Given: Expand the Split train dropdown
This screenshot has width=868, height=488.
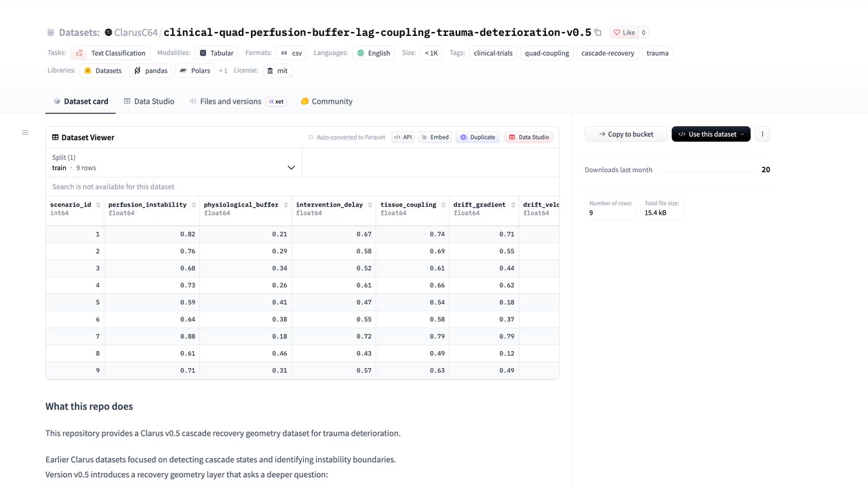Looking at the screenshot, I should tap(174, 163).
